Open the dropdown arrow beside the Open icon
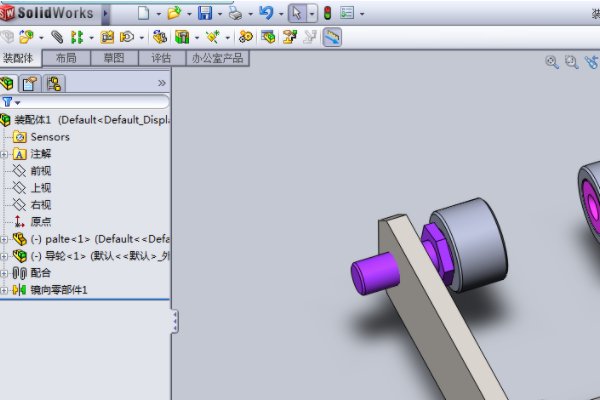 click(x=188, y=14)
